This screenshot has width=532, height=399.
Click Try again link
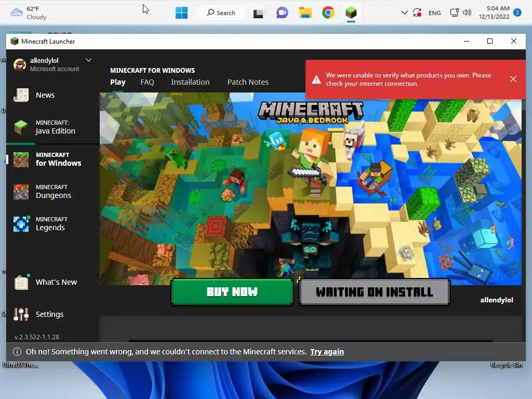327,352
